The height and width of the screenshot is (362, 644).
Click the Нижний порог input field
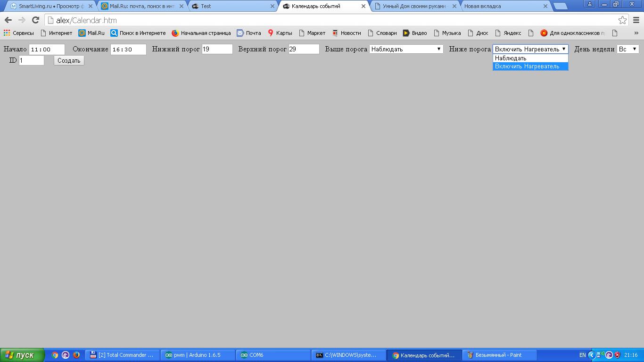217,49
